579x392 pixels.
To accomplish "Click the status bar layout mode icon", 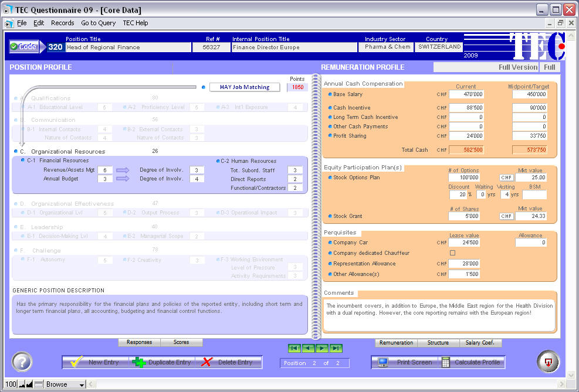I will 39,384.
